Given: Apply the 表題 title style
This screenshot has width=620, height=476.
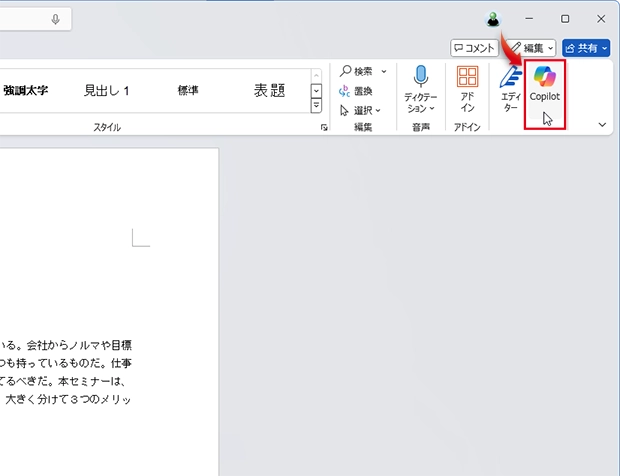Looking at the screenshot, I should click(270, 91).
